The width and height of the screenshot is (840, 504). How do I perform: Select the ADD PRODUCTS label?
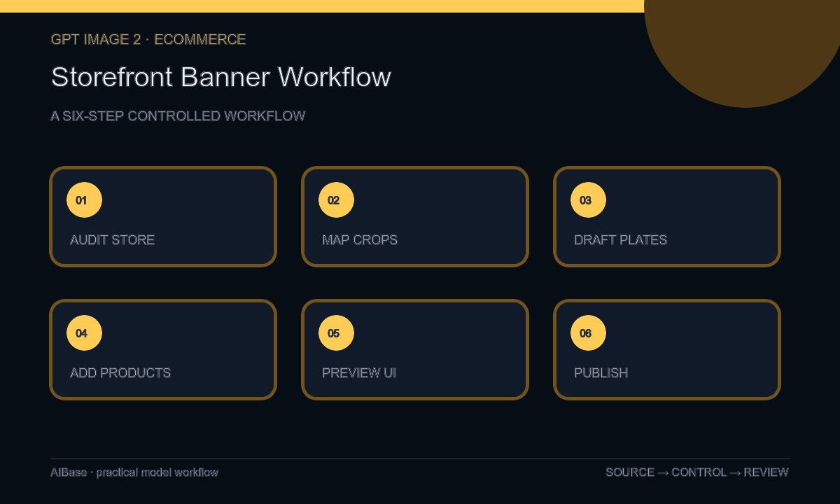pyautogui.click(x=120, y=373)
